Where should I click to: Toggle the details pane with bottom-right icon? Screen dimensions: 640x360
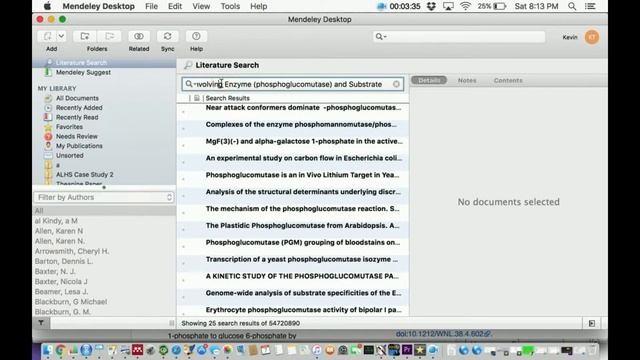[592, 323]
